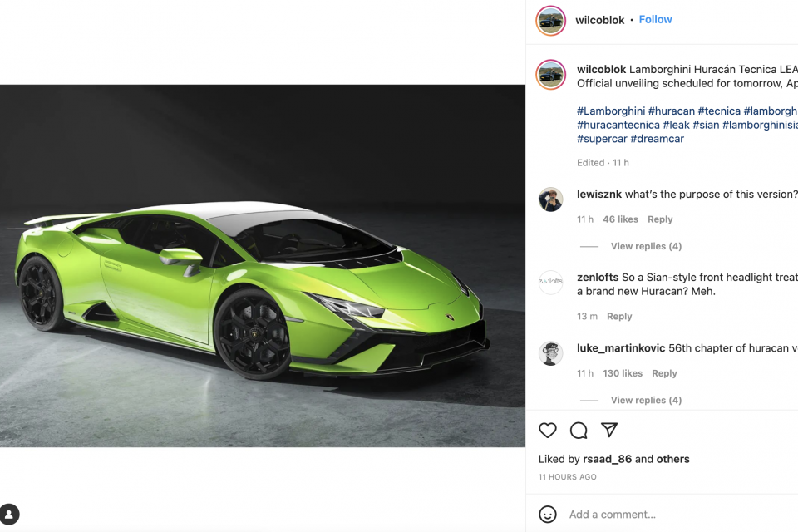Open the emoji picker smiley icon
This screenshot has width=798, height=532.
click(548, 515)
